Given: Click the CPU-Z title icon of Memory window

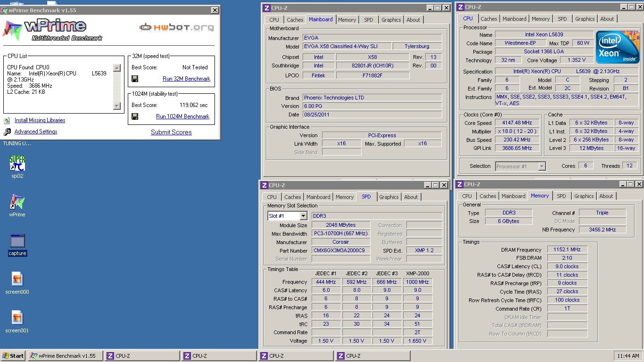Looking at the screenshot, I should coord(460,184).
